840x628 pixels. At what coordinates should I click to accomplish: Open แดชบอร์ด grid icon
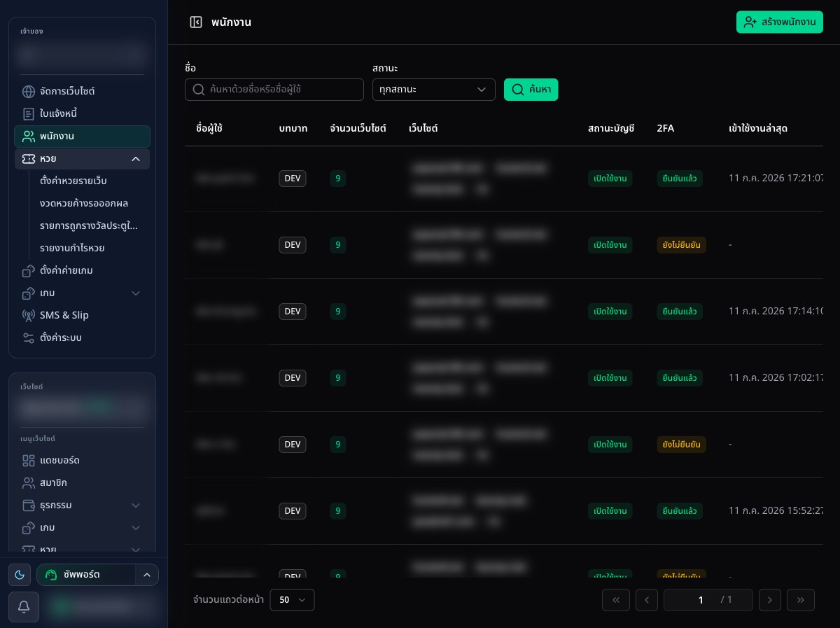(x=29, y=461)
